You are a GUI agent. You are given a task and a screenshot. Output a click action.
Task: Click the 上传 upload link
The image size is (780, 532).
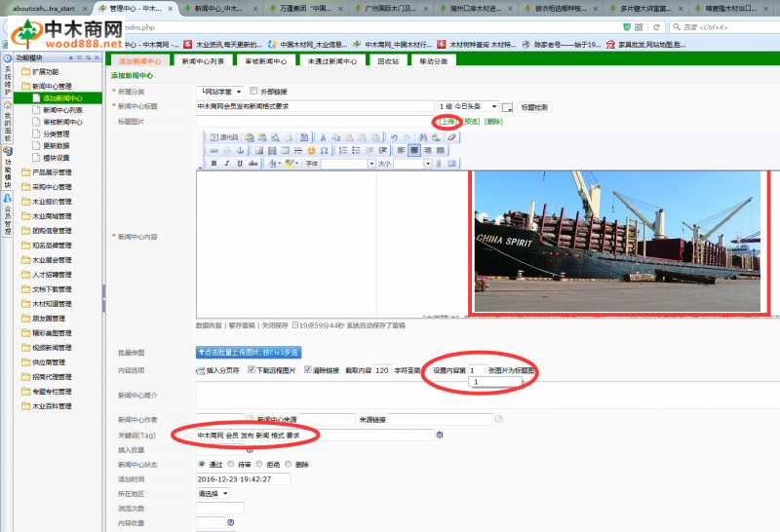pos(448,122)
